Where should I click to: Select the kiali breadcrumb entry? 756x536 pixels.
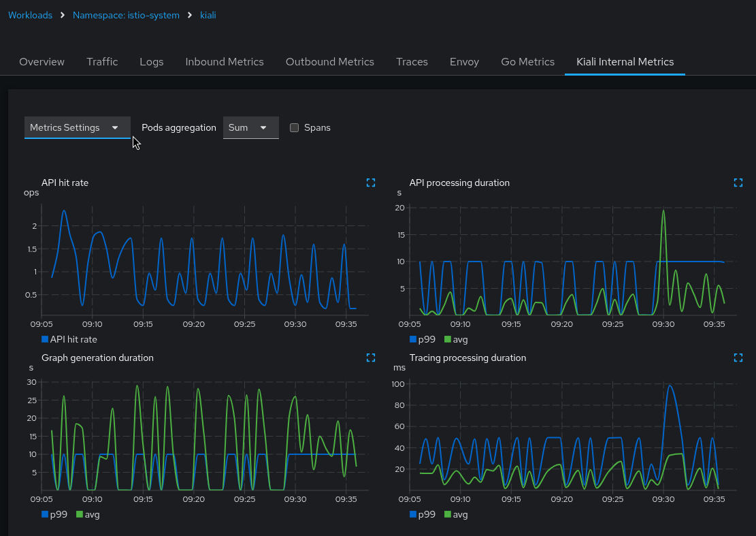pyautogui.click(x=208, y=15)
